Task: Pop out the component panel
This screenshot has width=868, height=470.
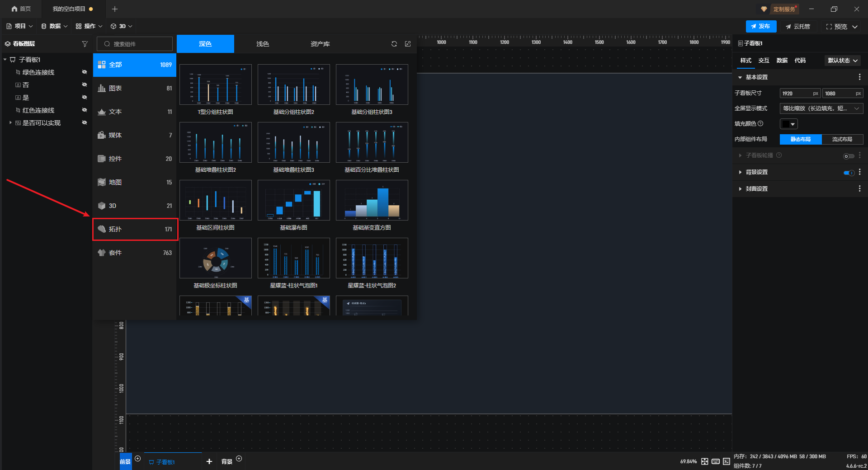Action: click(x=408, y=44)
